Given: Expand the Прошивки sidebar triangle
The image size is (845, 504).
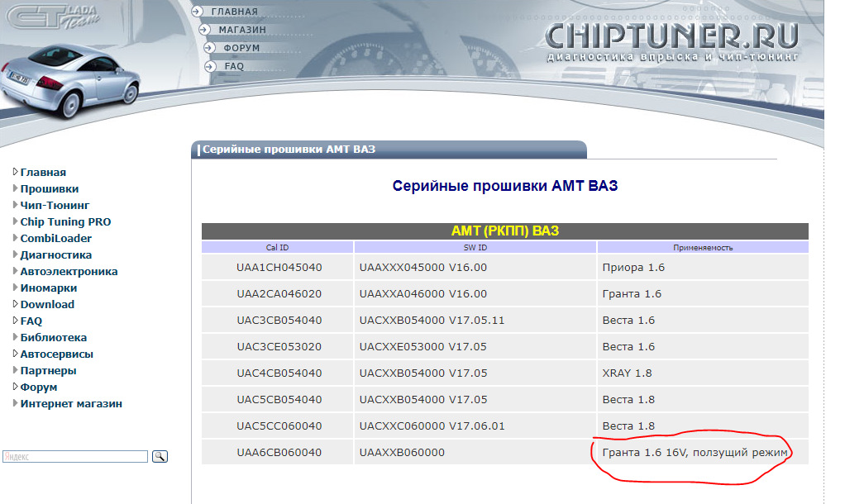Looking at the screenshot, I should [16, 188].
